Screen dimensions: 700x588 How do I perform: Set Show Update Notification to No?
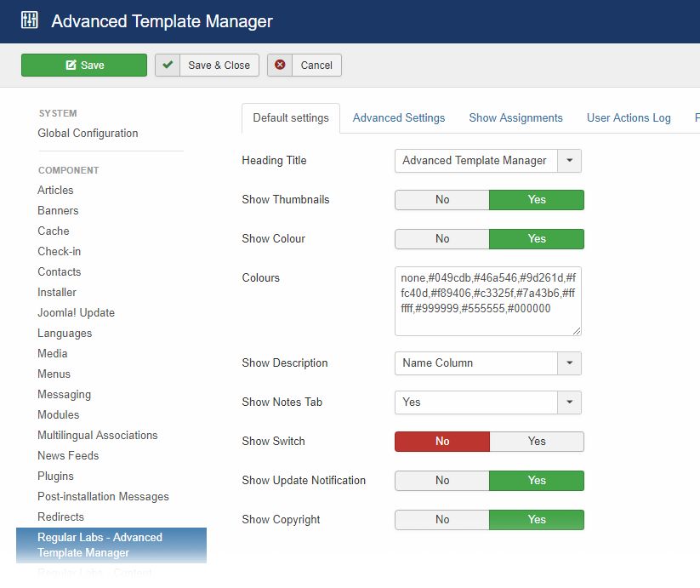442,481
